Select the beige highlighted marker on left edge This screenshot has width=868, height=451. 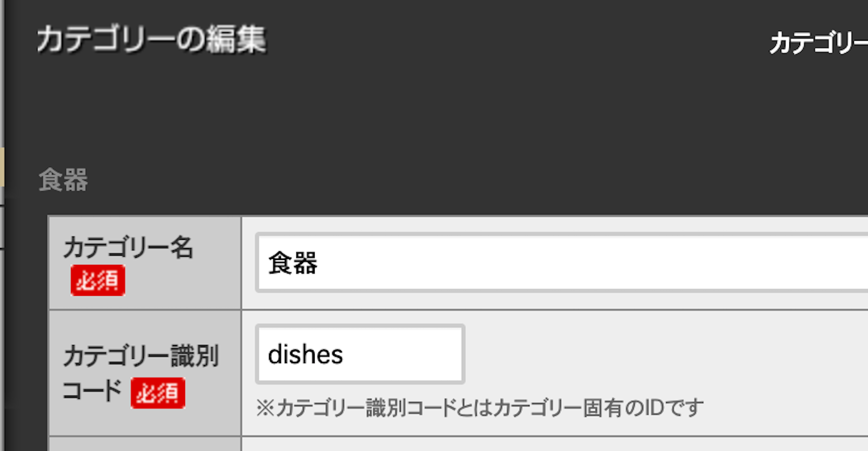pyautogui.click(x=2, y=167)
